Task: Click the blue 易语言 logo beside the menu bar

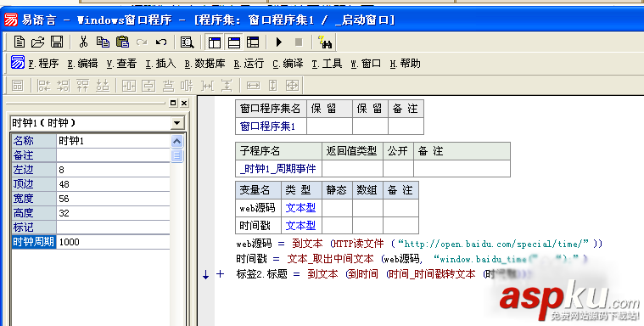Action: point(18,63)
